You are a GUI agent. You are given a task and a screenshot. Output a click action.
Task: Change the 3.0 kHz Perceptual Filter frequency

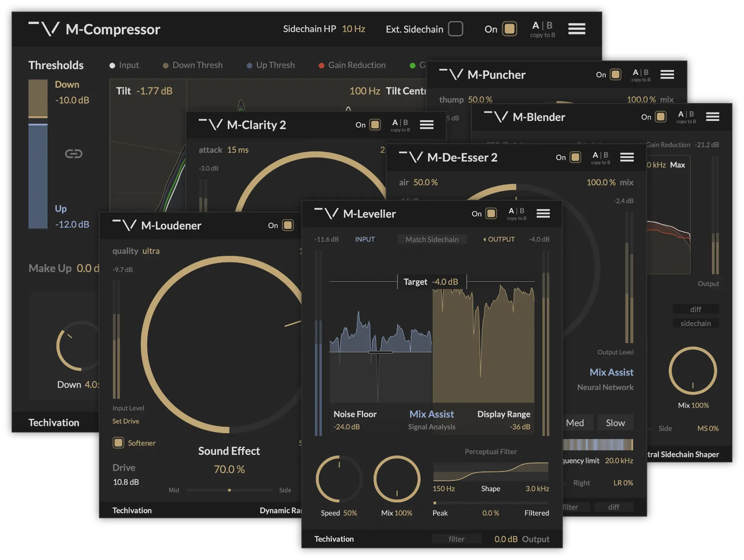click(x=537, y=489)
